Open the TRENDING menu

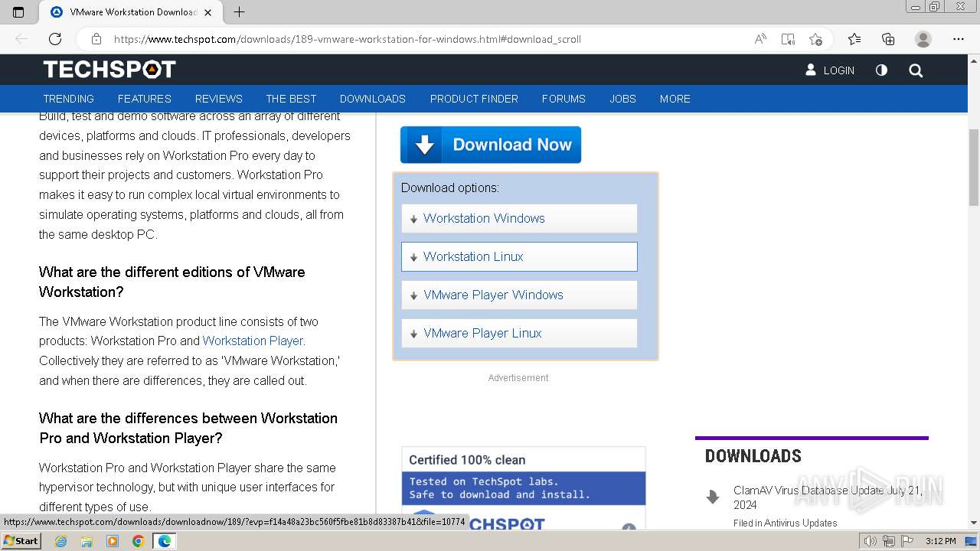(68, 99)
